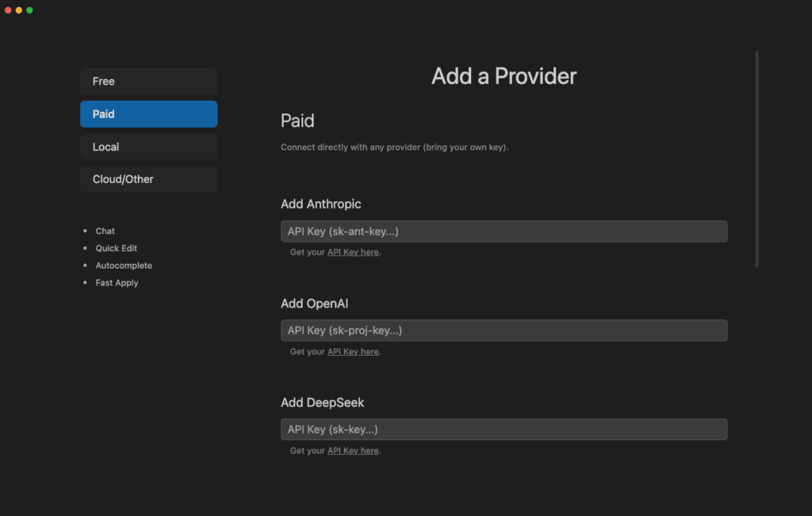Viewport: 812px width, 516px height.
Task: Click the 'Fast Apply' feature text
Action: (117, 283)
